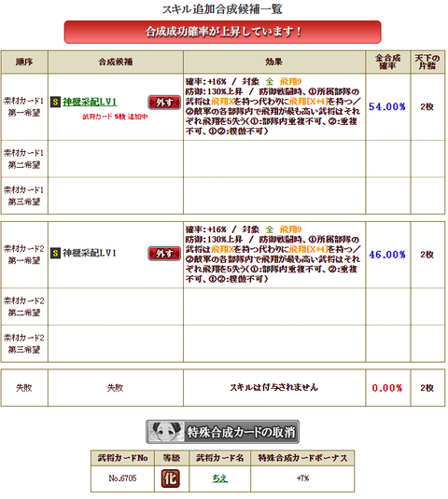Viewport: 448px width, 499px height.
Task: Remove 素材カード1 first-choice skill with 外す
Action: pyautogui.click(x=164, y=103)
